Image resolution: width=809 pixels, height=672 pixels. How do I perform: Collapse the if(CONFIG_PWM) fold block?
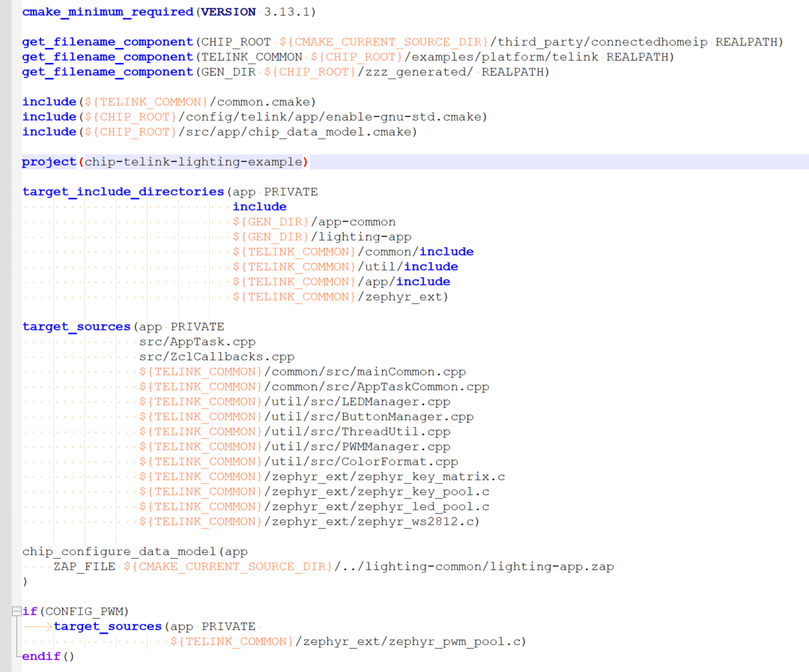click(x=16, y=611)
